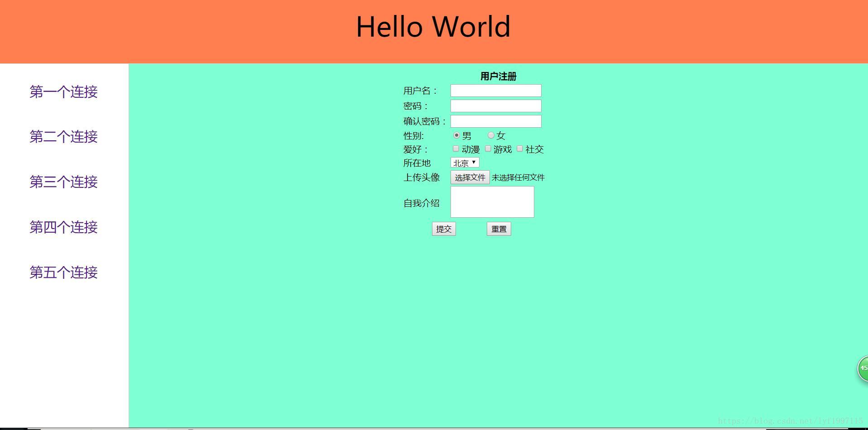Select the 女 radio button
Screen dimensions: 868x430
[x=491, y=135]
